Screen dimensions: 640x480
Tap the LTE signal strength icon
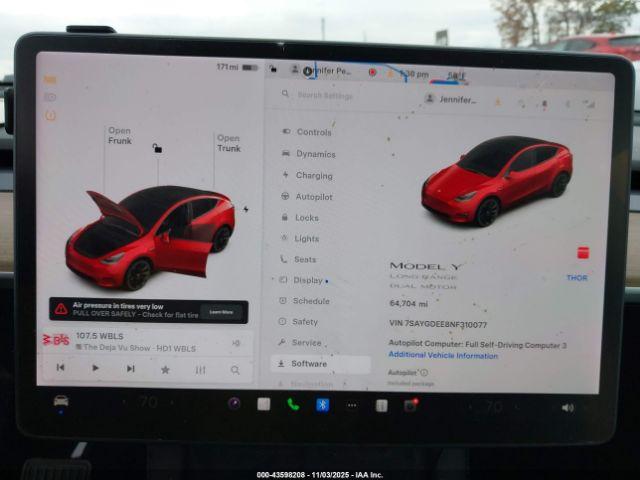(590, 104)
